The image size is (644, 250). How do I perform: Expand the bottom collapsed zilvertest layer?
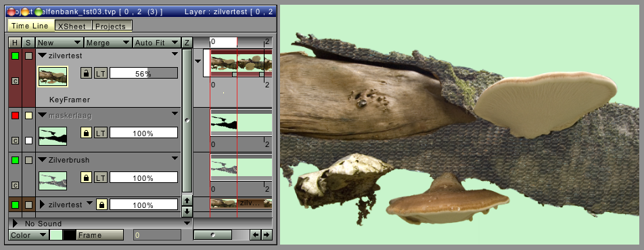click(x=43, y=205)
